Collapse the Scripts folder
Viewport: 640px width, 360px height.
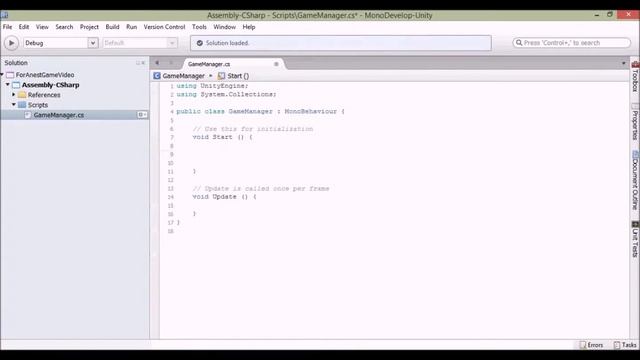coord(13,104)
